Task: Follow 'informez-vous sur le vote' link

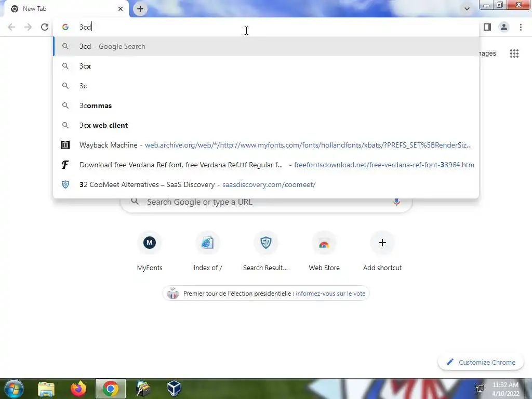Action: 330,294
